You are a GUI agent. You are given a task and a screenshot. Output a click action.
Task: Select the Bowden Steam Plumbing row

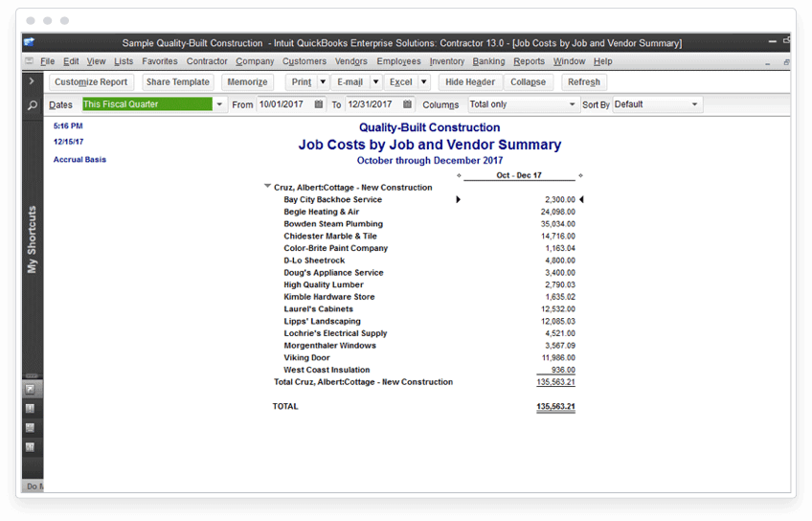[429, 224]
